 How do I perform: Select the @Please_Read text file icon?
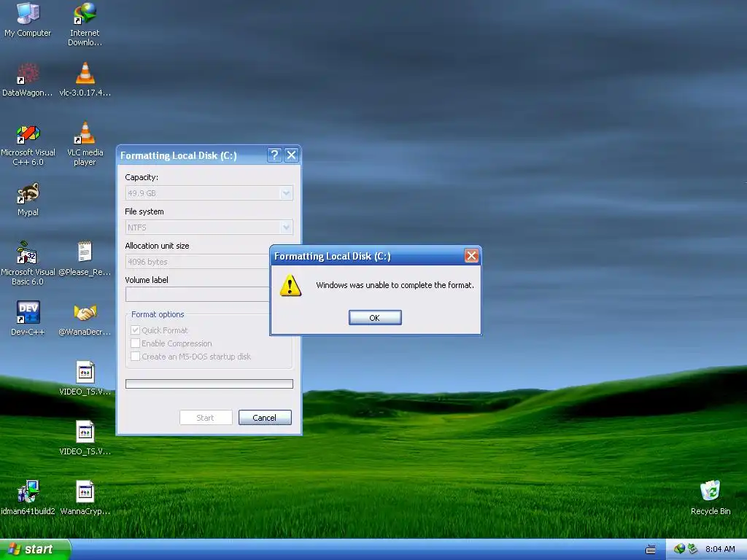click(x=85, y=259)
